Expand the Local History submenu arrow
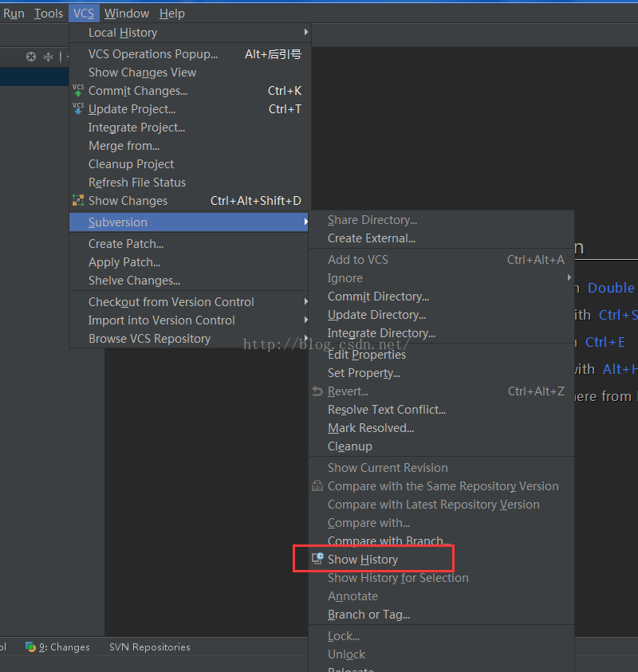Screen dimensions: 638x672 (305, 32)
